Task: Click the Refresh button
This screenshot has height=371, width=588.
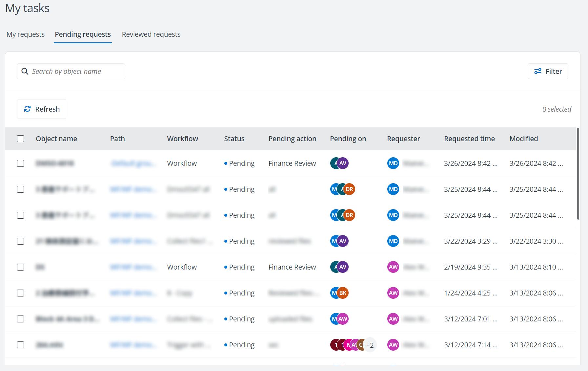Action: [x=41, y=109]
